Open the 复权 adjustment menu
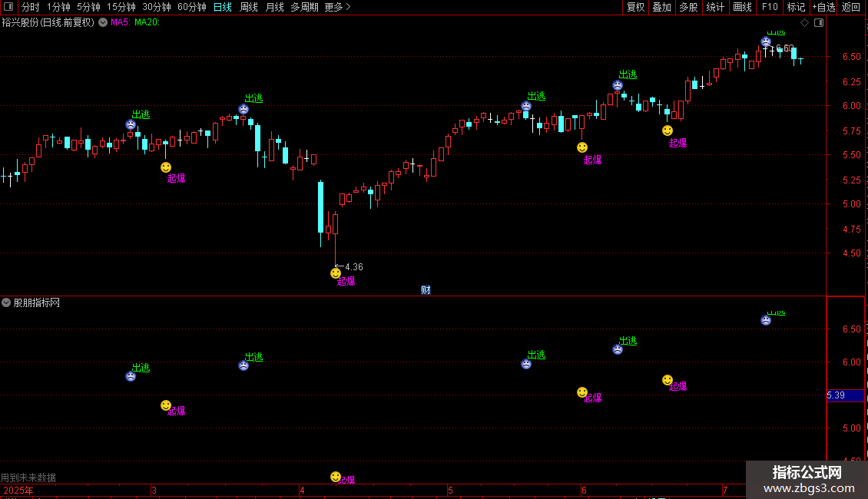868x499 pixels. [x=635, y=7]
